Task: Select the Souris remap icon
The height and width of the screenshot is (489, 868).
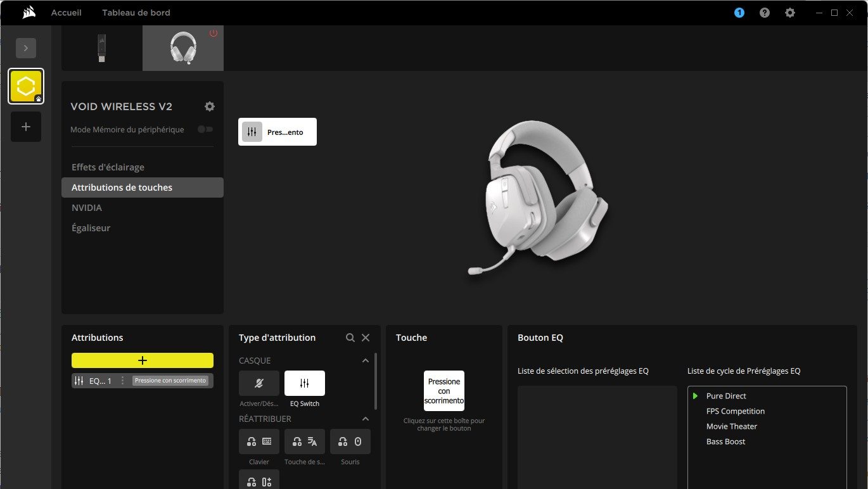Action: point(350,441)
